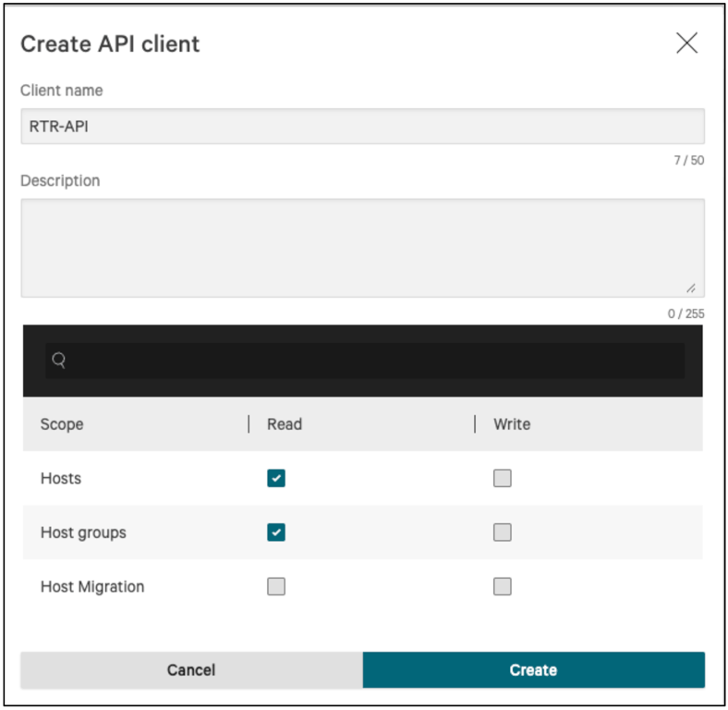Click the search magnifier icon
The image size is (728, 710).
(58, 361)
